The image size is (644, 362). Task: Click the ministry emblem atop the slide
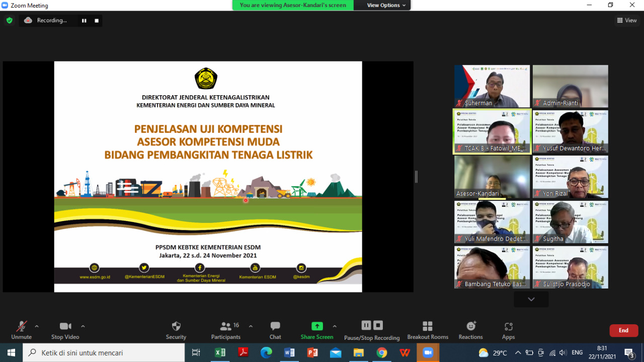pyautogui.click(x=206, y=79)
